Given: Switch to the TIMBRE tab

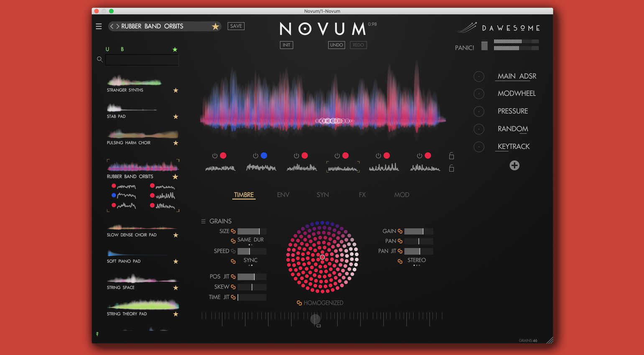Looking at the screenshot, I should coord(244,195).
